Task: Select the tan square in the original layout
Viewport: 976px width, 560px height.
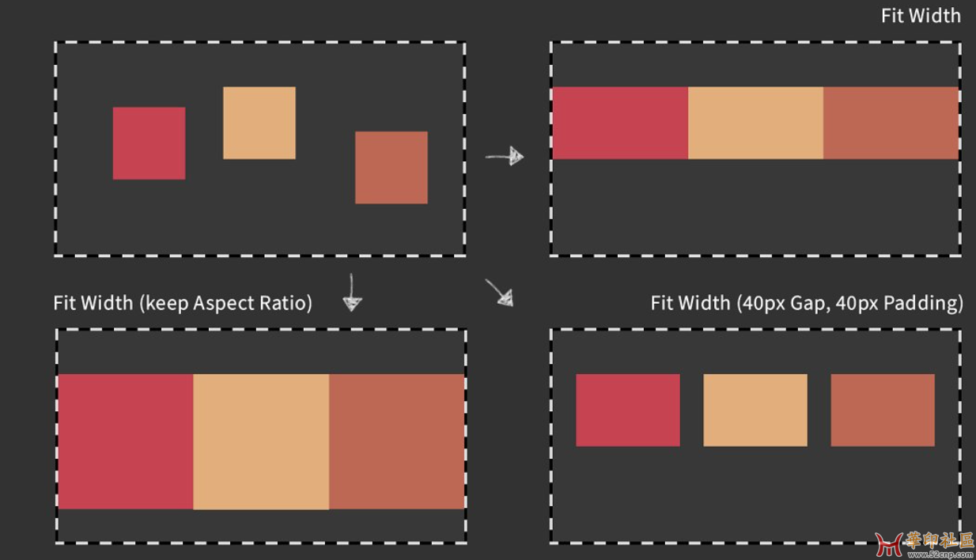Action: click(x=259, y=123)
